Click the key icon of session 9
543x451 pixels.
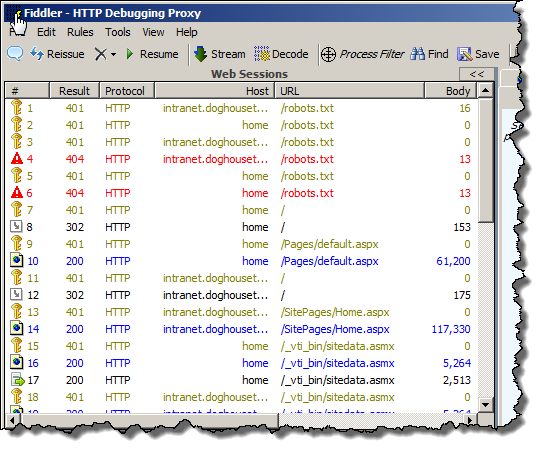[x=16, y=243]
